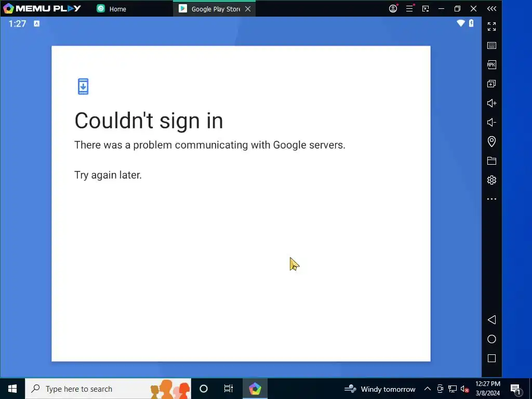Click the muted speaker tray icon
Viewport: 532px width, 399px height.
[464, 389]
